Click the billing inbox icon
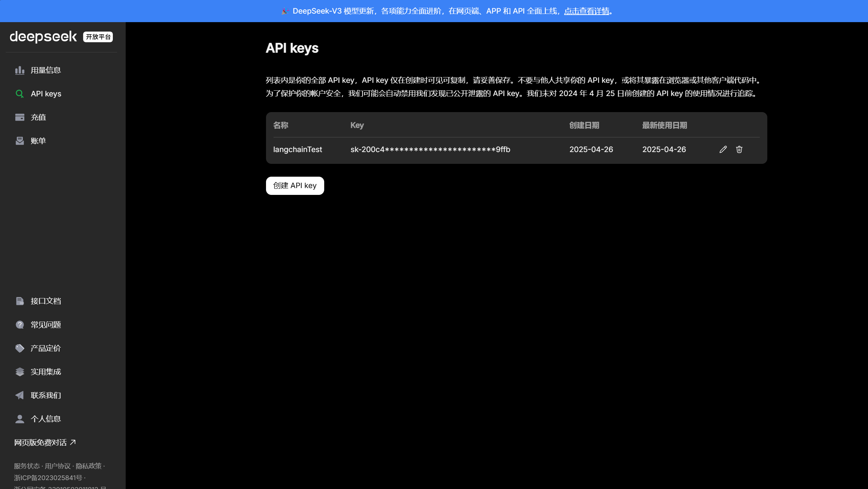The height and width of the screenshot is (489, 868). (20, 141)
